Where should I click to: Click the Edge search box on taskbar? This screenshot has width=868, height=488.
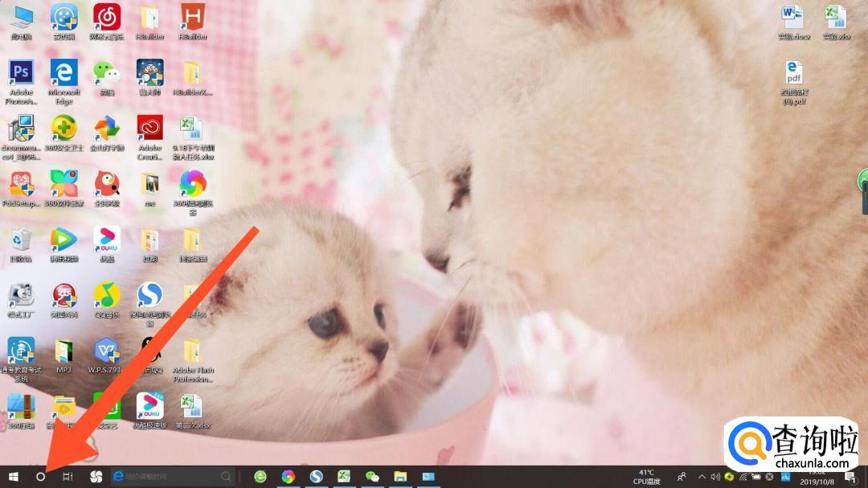pyautogui.click(x=173, y=477)
